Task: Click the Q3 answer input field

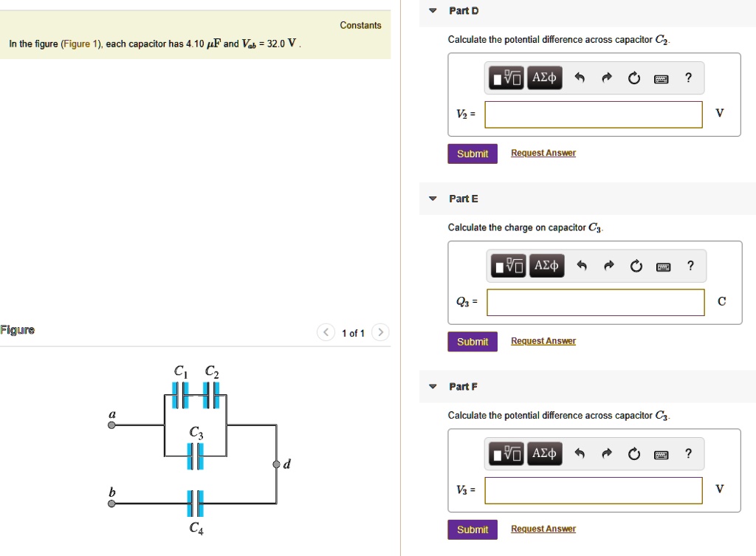Action: (x=595, y=302)
